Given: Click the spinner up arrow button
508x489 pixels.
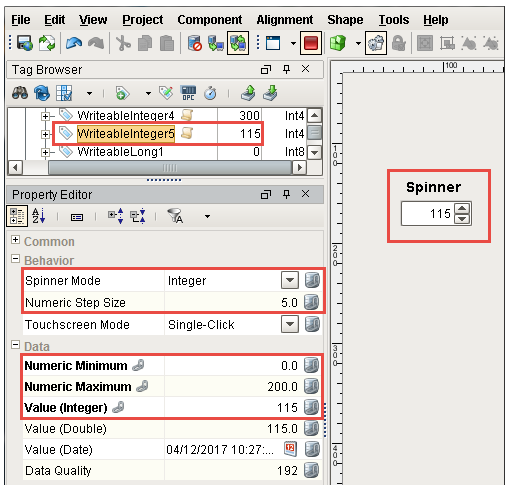Looking at the screenshot, I should pyautogui.click(x=462, y=209).
